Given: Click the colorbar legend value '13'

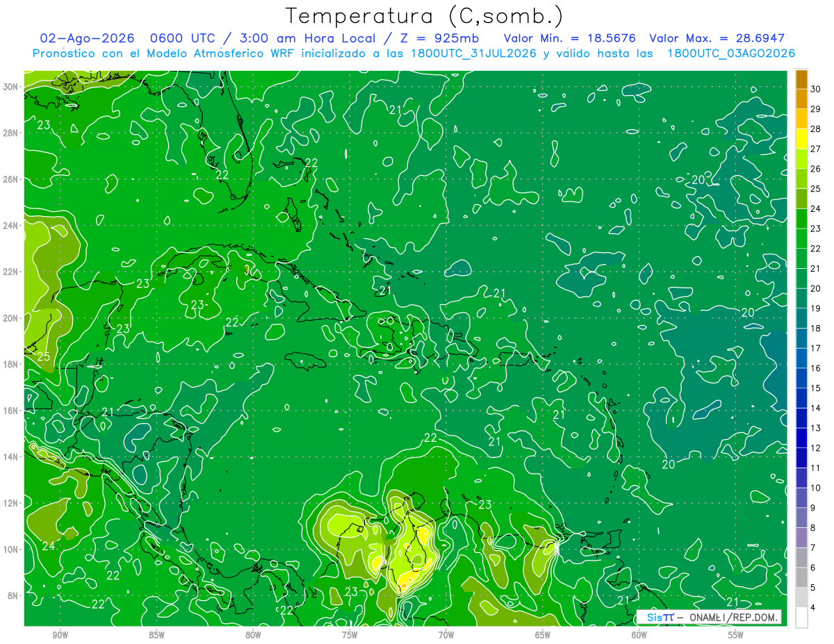Looking at the screenshot, I should pyautogui.click(x=815, y=428).
